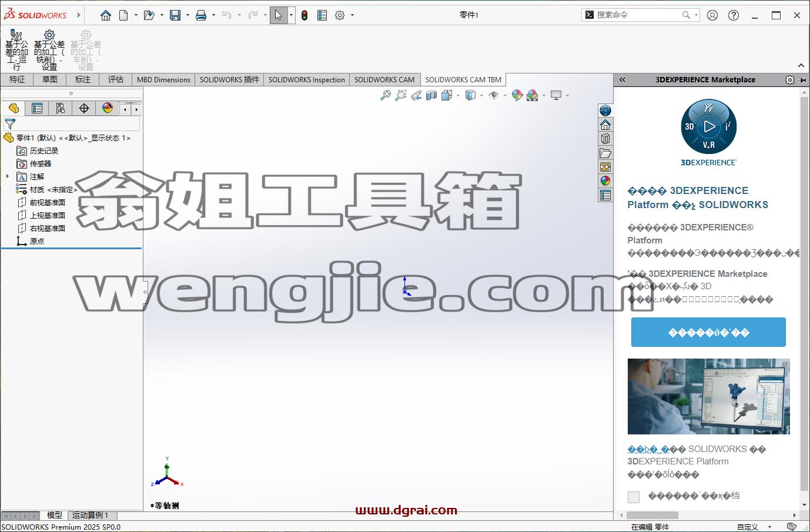810x532 pixels.
Task: Switch to MBD Dimensions tab
Action: point(163,79)
